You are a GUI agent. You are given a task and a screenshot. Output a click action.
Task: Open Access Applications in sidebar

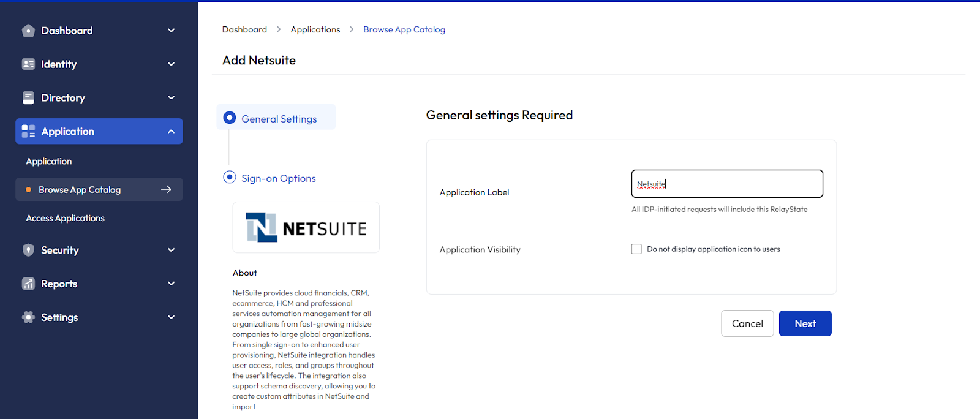(x=66, y=218)
